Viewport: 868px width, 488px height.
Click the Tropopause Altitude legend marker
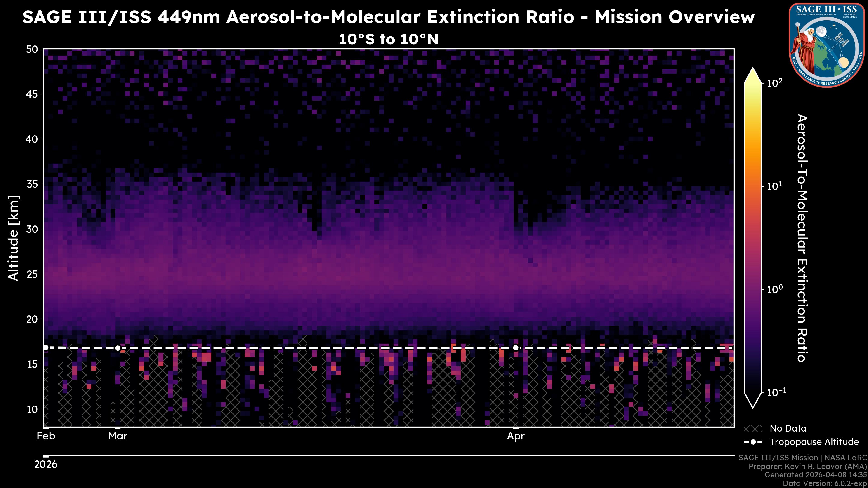click(x=753, y=442)
